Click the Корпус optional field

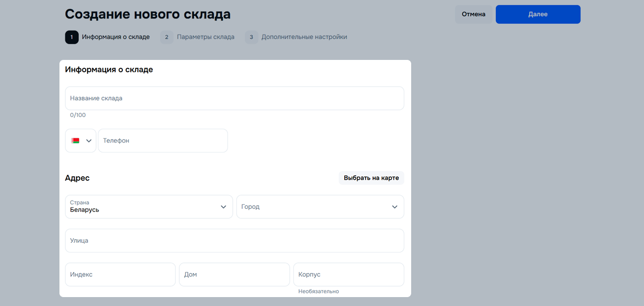click(348, 274)
